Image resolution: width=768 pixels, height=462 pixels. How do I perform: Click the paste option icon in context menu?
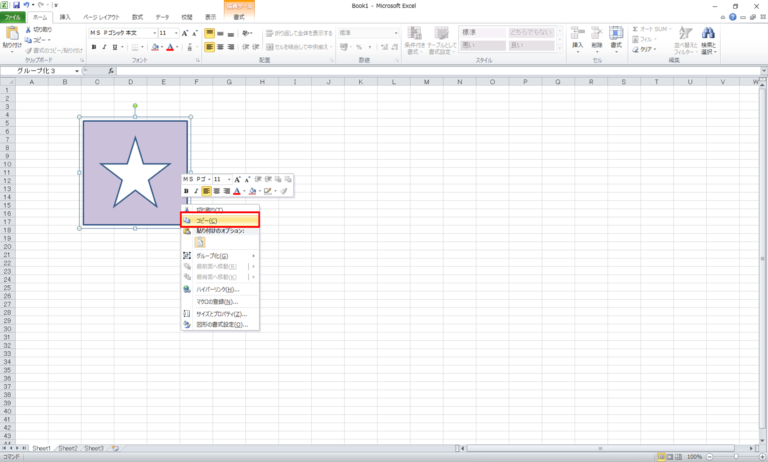pyautogui.click(x=200, y=242)
